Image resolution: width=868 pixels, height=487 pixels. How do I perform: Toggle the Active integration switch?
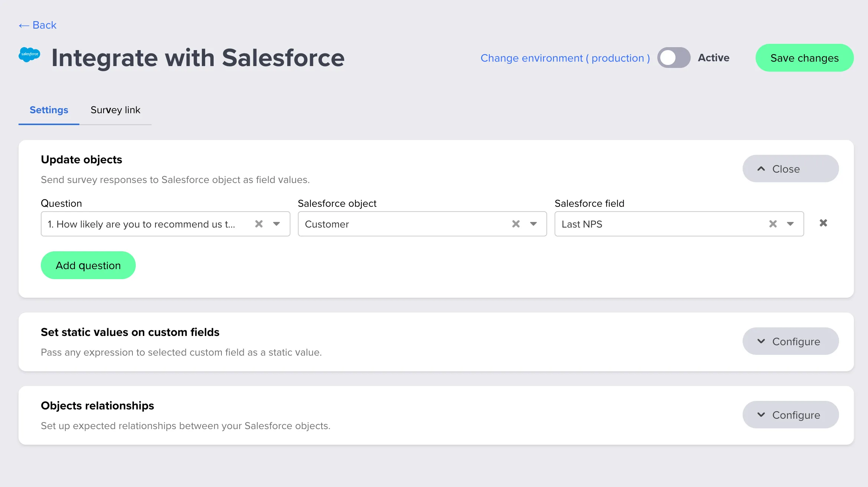click(x=674, y=58)
